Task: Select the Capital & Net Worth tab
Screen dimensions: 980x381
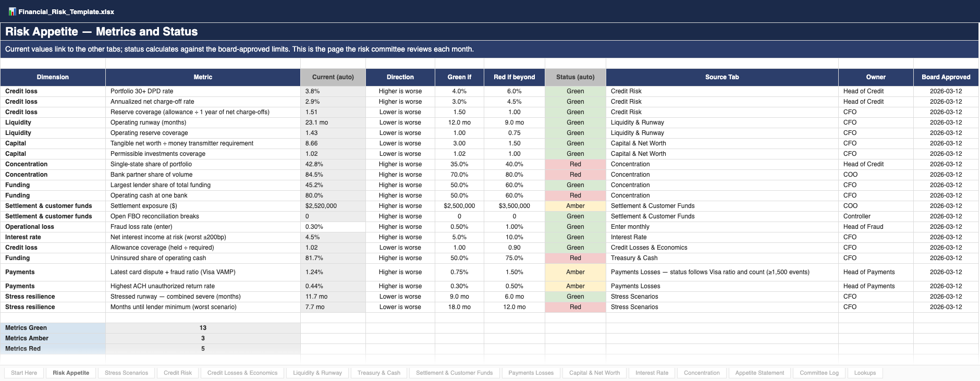Action: click(x=595, y=373)
